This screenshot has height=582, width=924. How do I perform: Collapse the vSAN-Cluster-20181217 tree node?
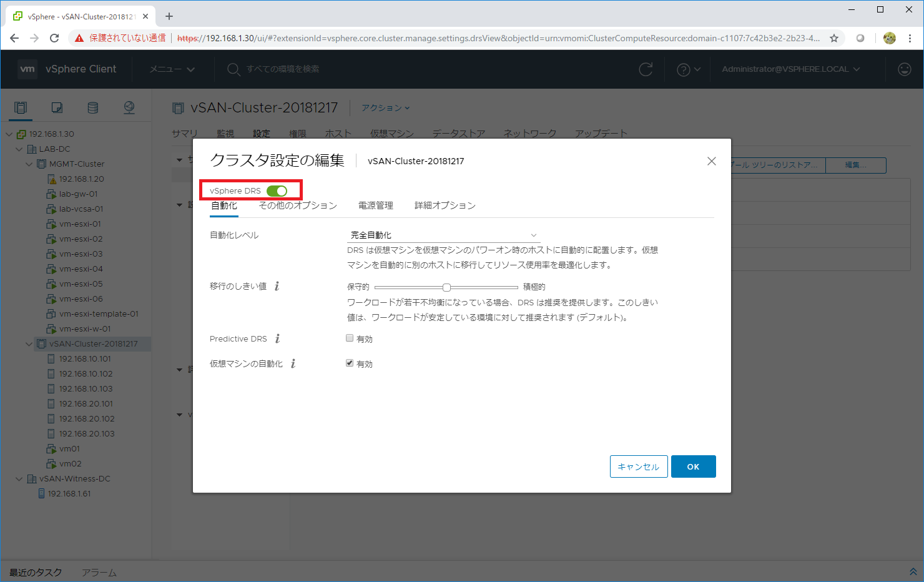click(x=29, y=344)
